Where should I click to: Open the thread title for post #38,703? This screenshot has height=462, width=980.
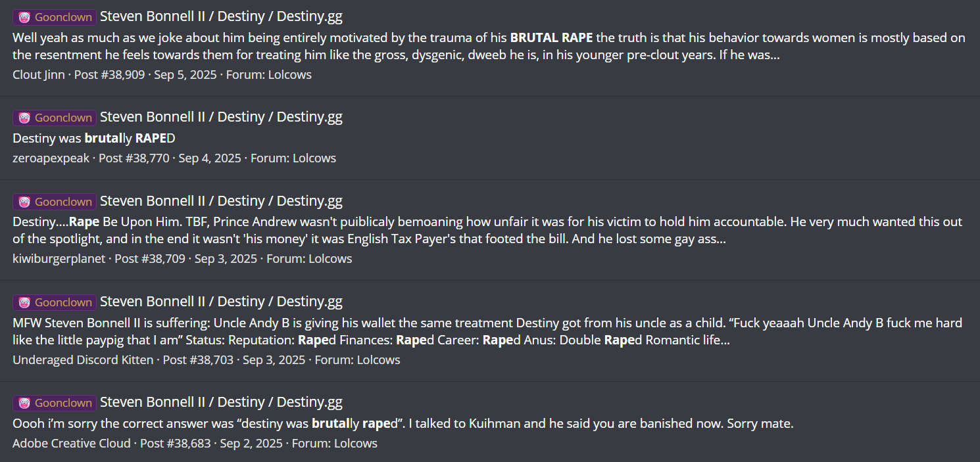click(x=221, y=302)
